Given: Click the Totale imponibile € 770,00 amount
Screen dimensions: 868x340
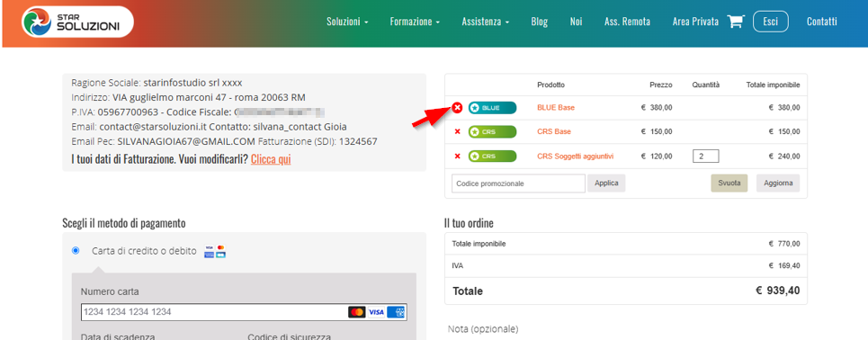Looking at the screenshot, I should (x=784, y=244).
